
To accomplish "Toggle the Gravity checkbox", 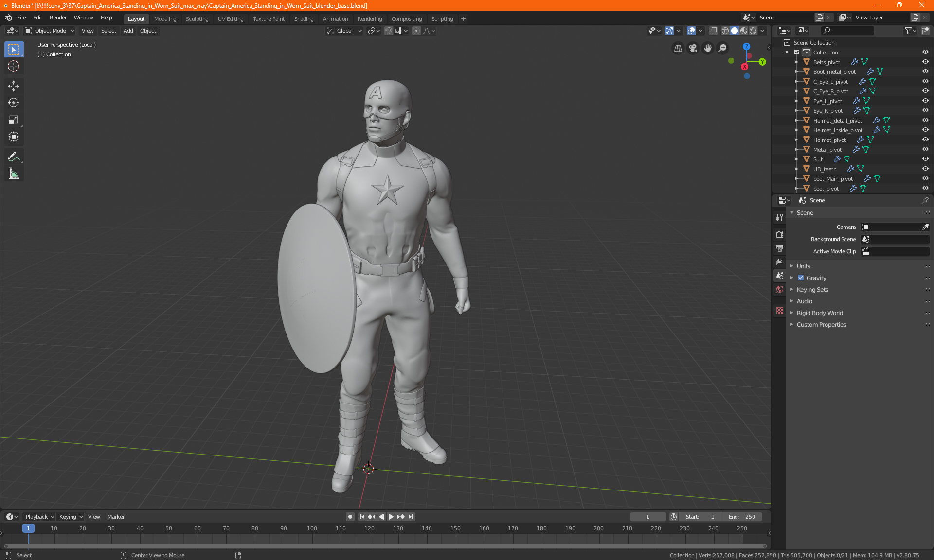I will pos(801,278).
